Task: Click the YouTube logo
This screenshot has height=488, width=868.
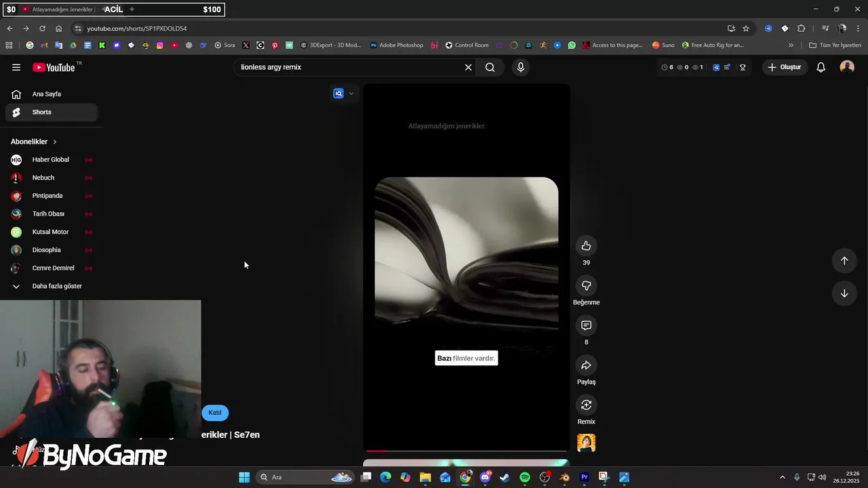Action: 54,67
